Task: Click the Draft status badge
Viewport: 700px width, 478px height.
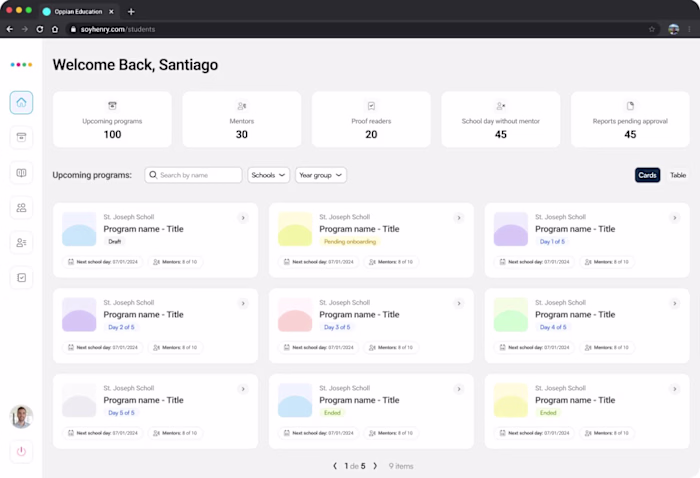Action: click(114, 241)
